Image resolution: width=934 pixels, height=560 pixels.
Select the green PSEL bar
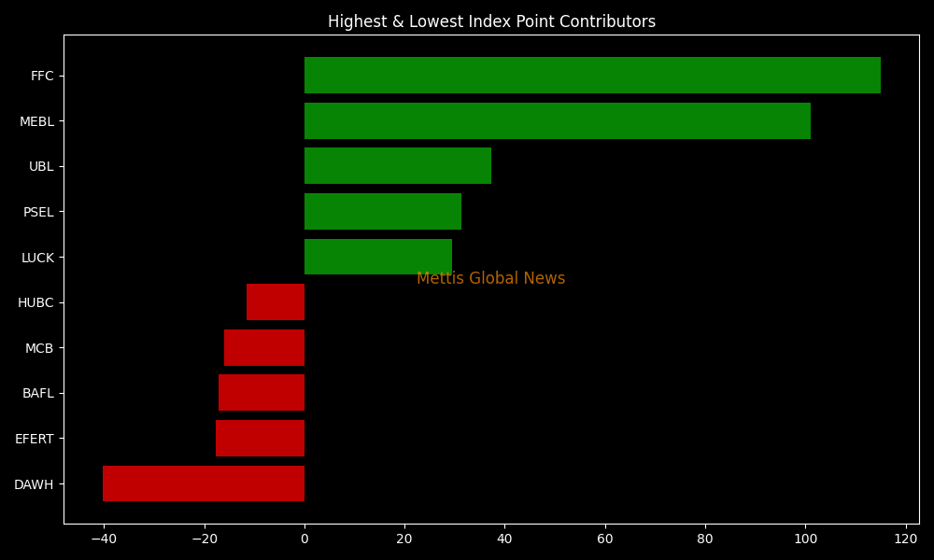tap(383, 211)
